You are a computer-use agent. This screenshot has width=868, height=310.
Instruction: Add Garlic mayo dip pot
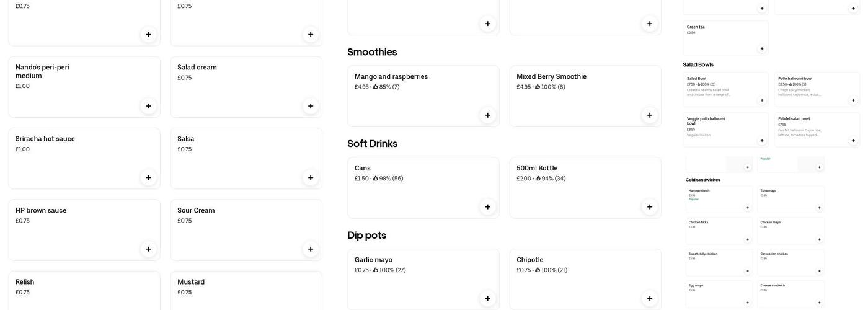[x=487, y=299]
